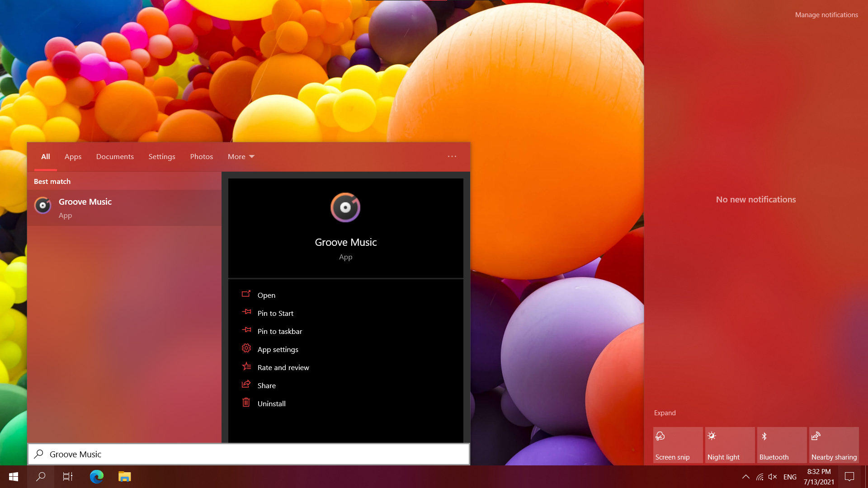This screenshot has height=488, width=868.
Task: Open the More search filter dropdown
Action: (240, 156)
